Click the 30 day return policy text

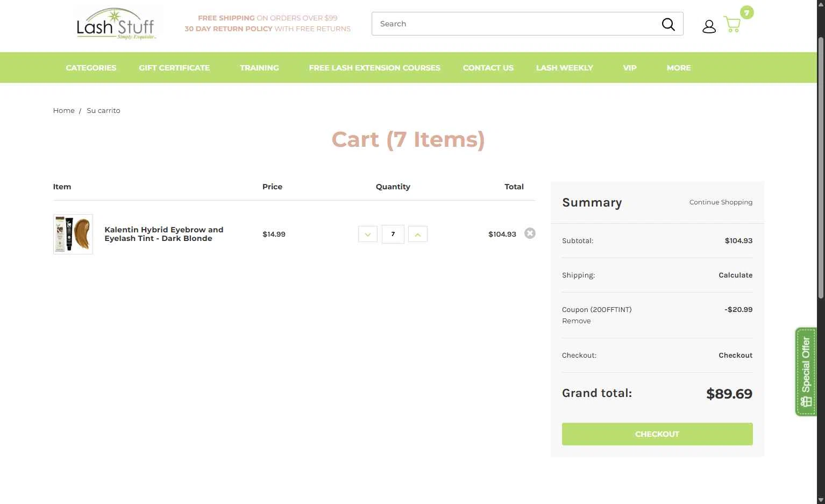point(268,29)
